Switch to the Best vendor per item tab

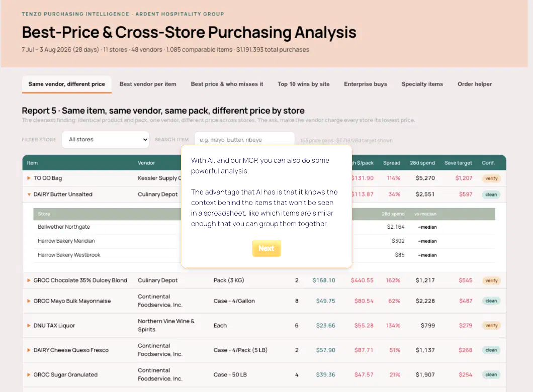click(x=148, y=84)
